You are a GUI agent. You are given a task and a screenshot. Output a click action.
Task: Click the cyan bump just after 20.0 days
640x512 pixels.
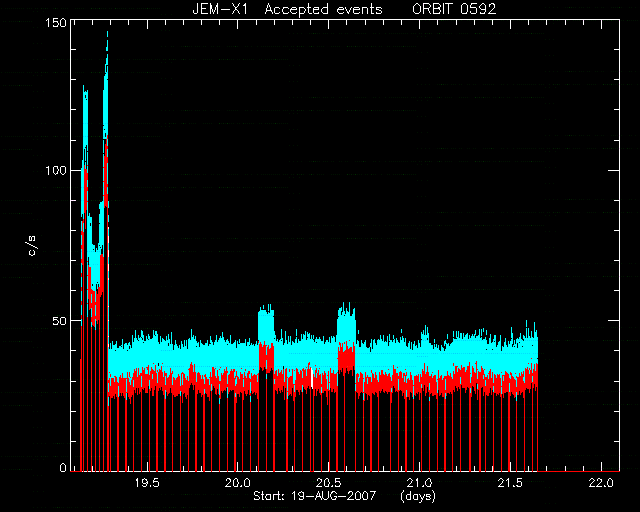(x=266, y=323)
